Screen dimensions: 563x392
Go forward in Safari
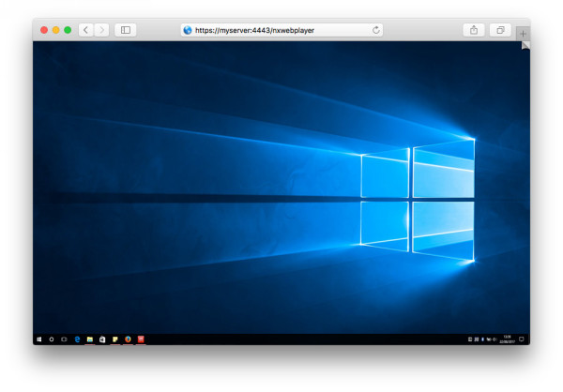101,30
